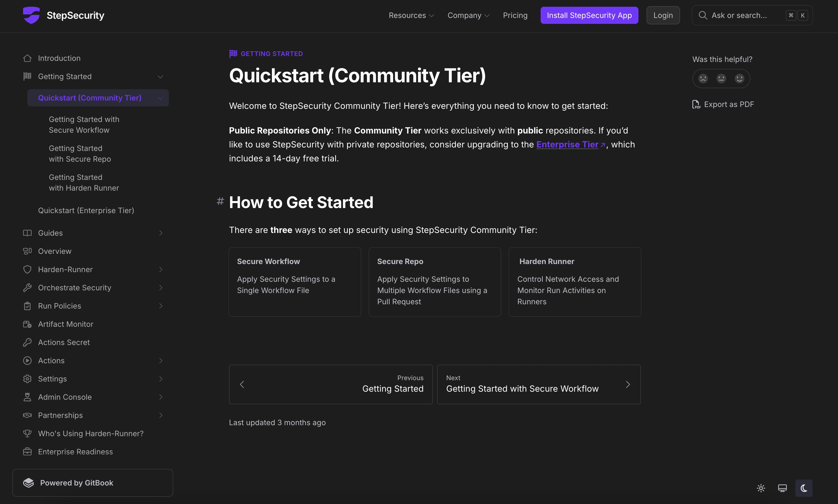Click Export as PDF
Screen dimensions: 838x504
[723, 104]
